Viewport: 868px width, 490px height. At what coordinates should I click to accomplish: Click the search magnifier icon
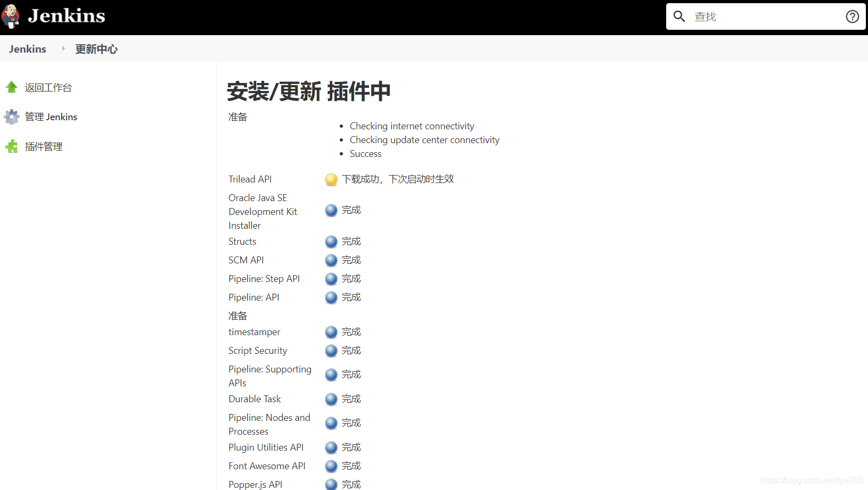click(679, 16)
